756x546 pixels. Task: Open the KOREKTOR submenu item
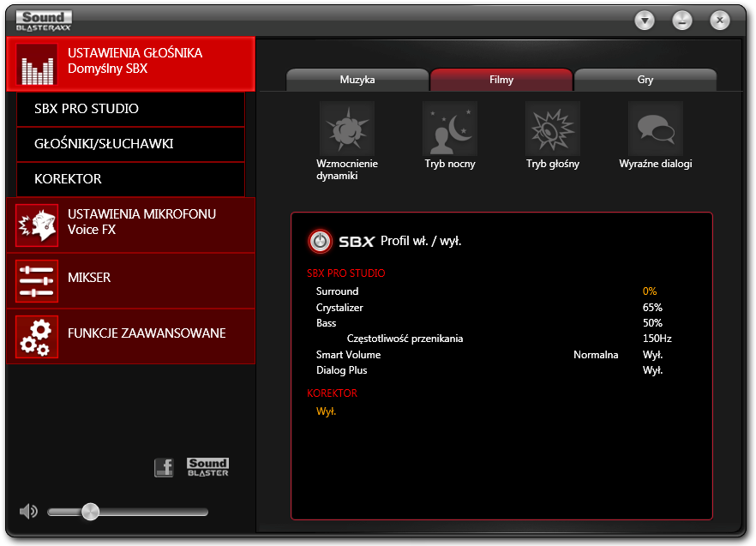click(x=130, y=179)
